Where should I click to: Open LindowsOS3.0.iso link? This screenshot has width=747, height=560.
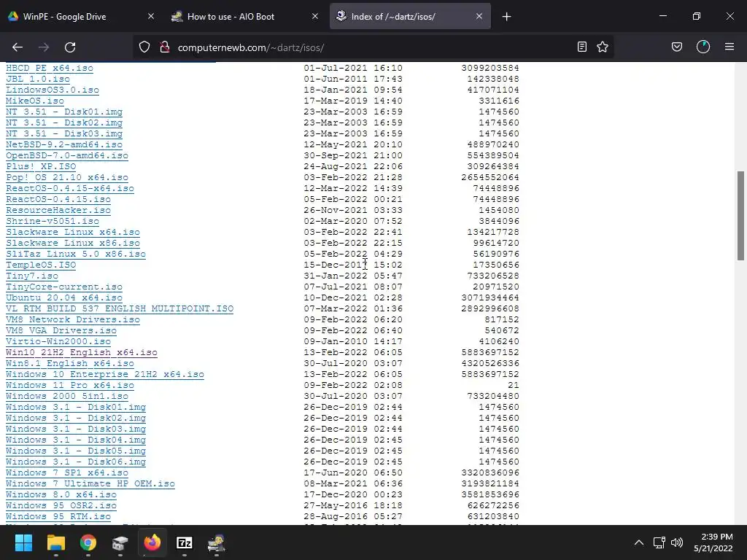[53, 90]
